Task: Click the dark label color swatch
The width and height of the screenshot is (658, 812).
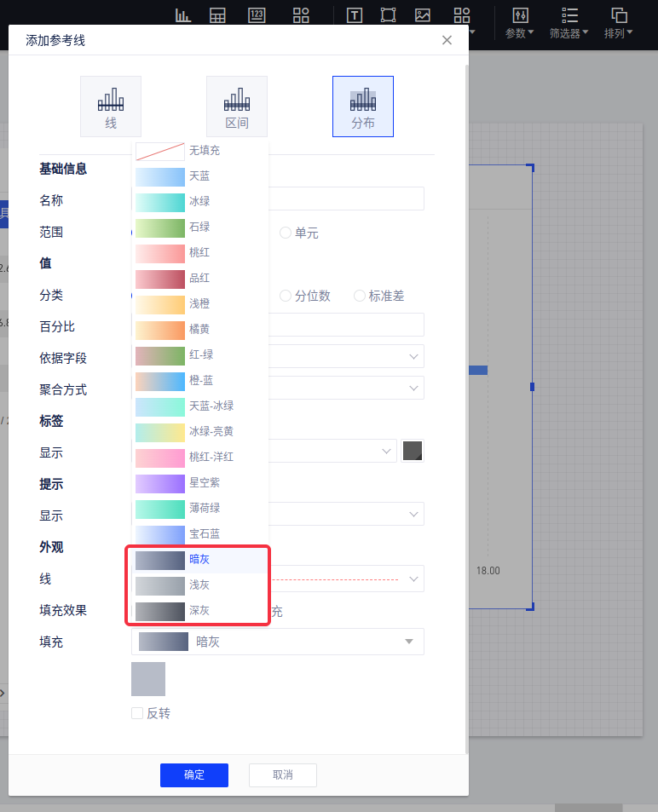Action: pyautogui.click(x=413, y=451)
